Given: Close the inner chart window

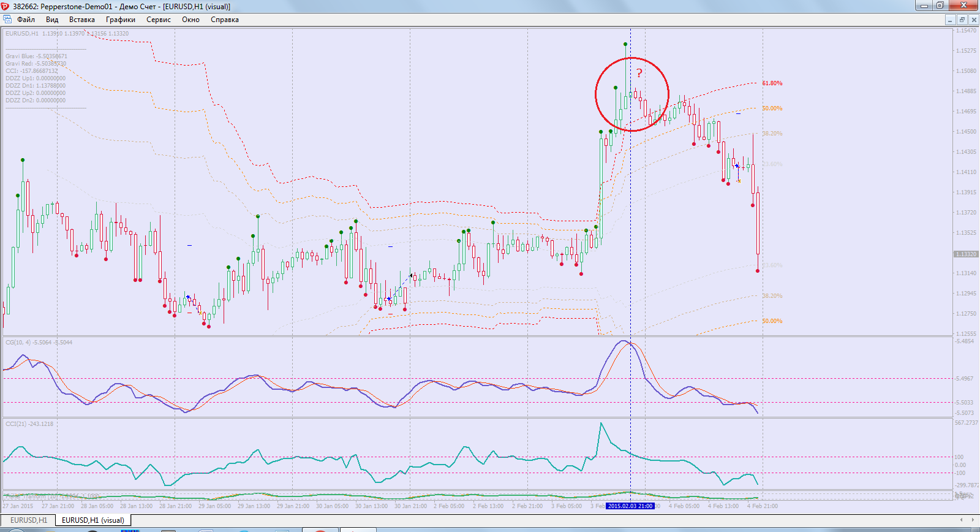Looking at the screenshot, I should coord(974,20).
